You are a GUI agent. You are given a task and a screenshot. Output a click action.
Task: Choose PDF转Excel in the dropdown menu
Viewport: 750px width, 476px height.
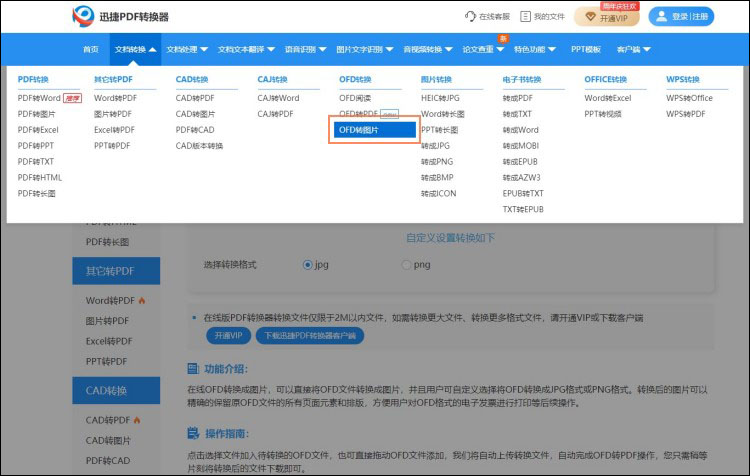[x=38, y=130]
